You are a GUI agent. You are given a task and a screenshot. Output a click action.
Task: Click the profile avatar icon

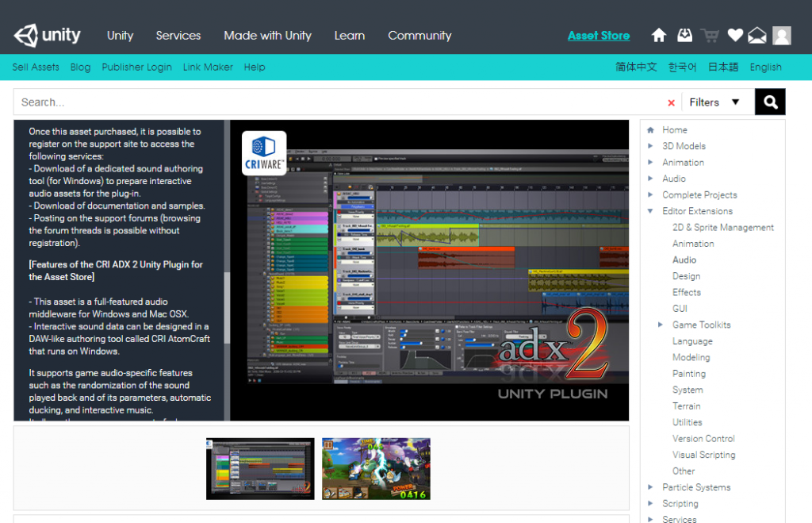pyautogui.click(x=782, y=35)
